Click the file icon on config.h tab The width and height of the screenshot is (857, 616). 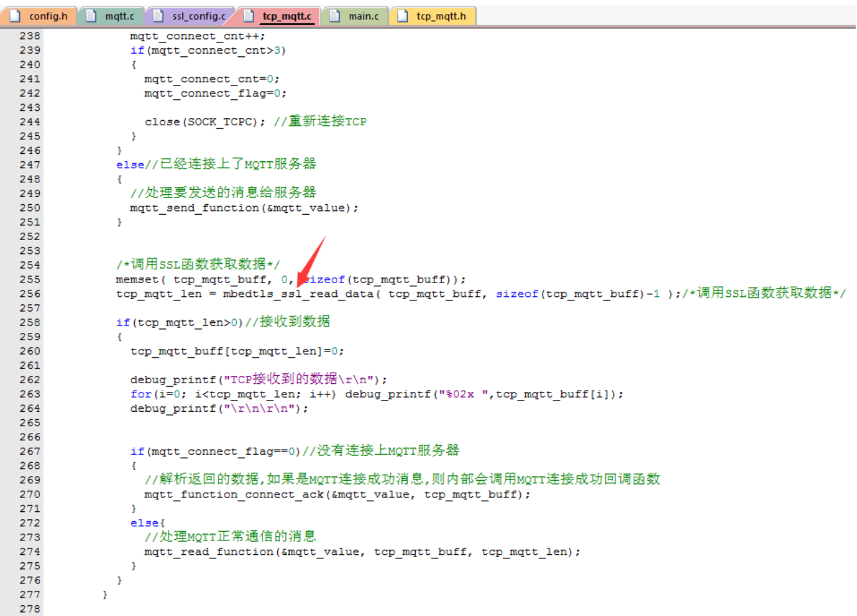[15, 16]
